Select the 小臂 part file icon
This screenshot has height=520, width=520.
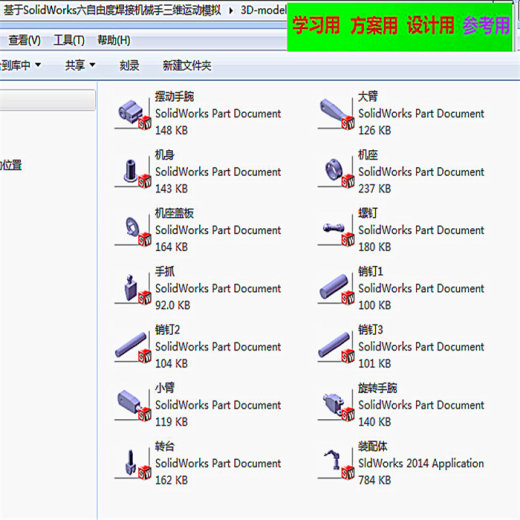[x=133, y=405]
